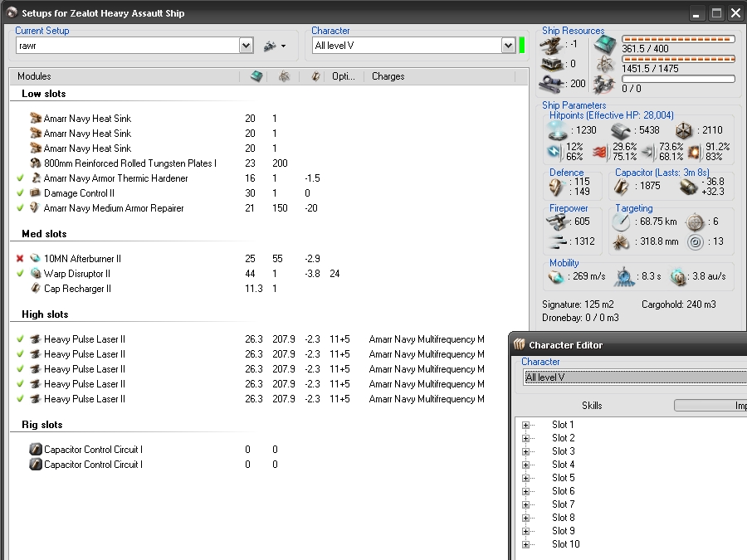
Task: Click the powergrid column header icon
Action: coord(284,76)
